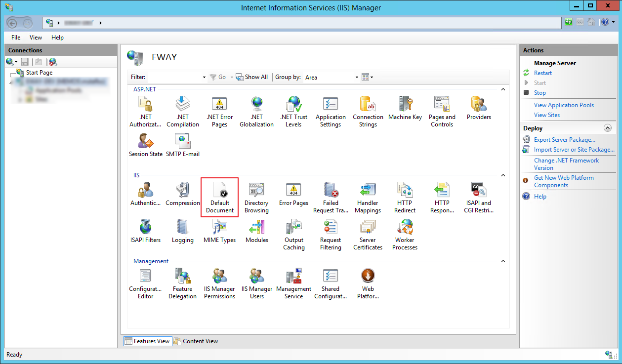Open the HTTP Response Headers feature
The height and width of the screenshot is (364, 622).
pos(442,198)
